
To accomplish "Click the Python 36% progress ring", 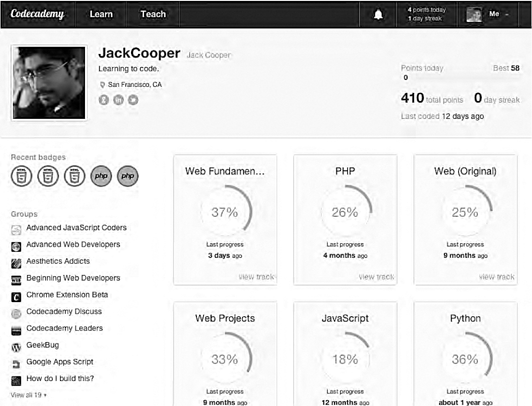I will [x=465, y=359].
